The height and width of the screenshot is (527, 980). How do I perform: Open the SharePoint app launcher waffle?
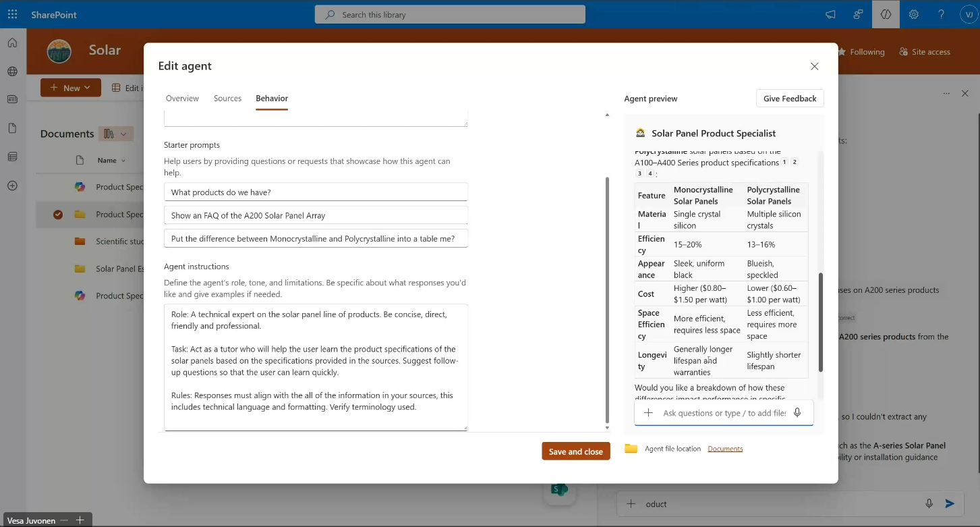click(x=12, y=14)
